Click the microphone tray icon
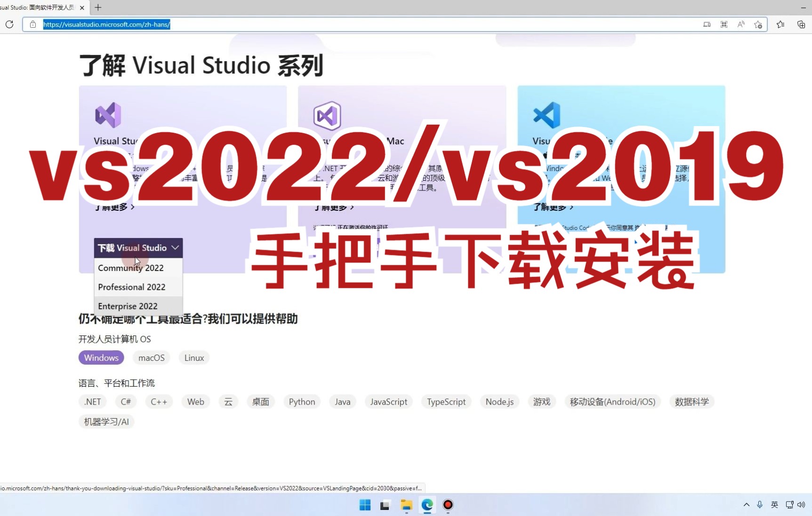Image resolution: width=812 pixels, height=516 pixels. pyautogui.click(x=760, y=505)
